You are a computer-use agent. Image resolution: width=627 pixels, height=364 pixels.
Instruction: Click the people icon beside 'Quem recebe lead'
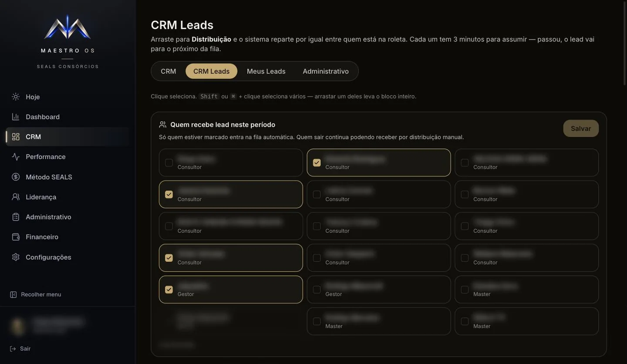tap(163, 125)
